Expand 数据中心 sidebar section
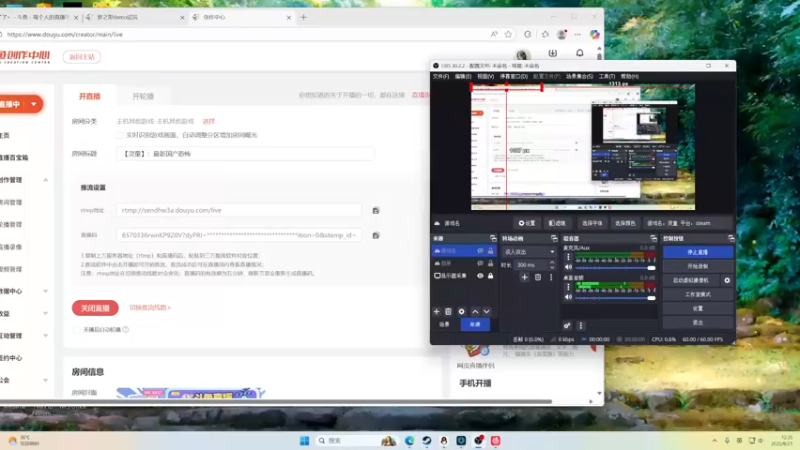 45,291
